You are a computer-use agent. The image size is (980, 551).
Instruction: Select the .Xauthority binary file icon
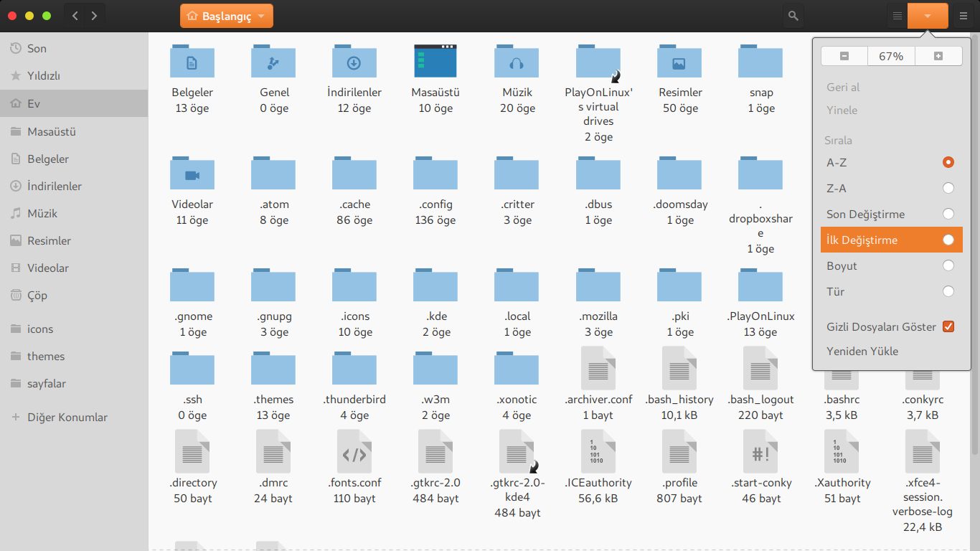(842, 451)
